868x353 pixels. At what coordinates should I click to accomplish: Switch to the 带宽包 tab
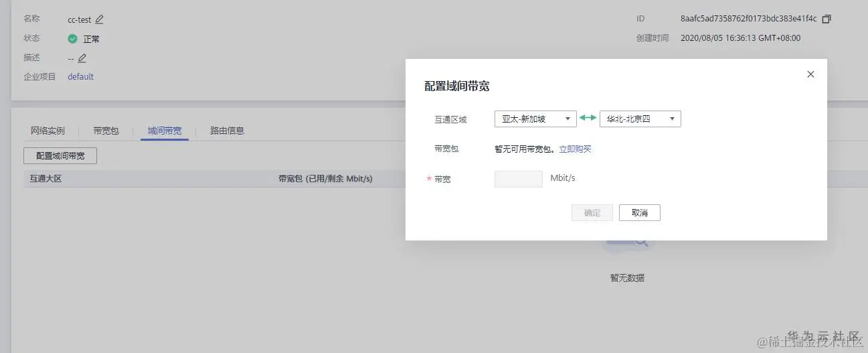[106, 131]
